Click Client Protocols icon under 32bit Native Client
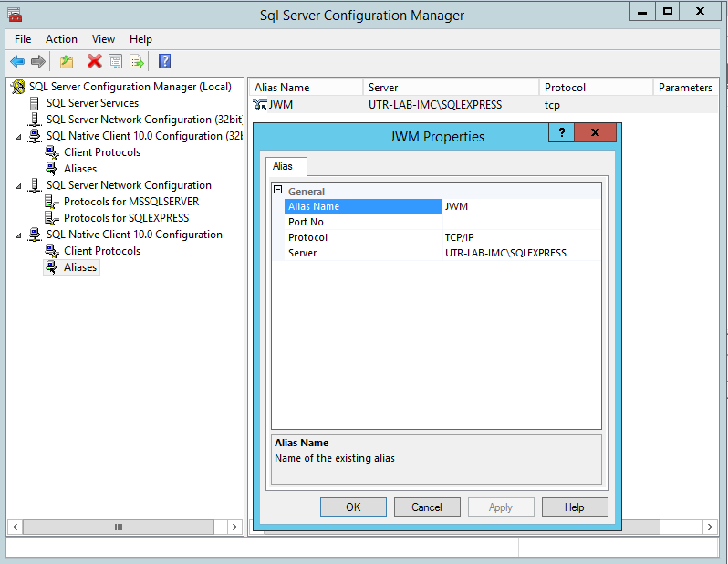This screenshot has height=564, width=728. (51, 152)
